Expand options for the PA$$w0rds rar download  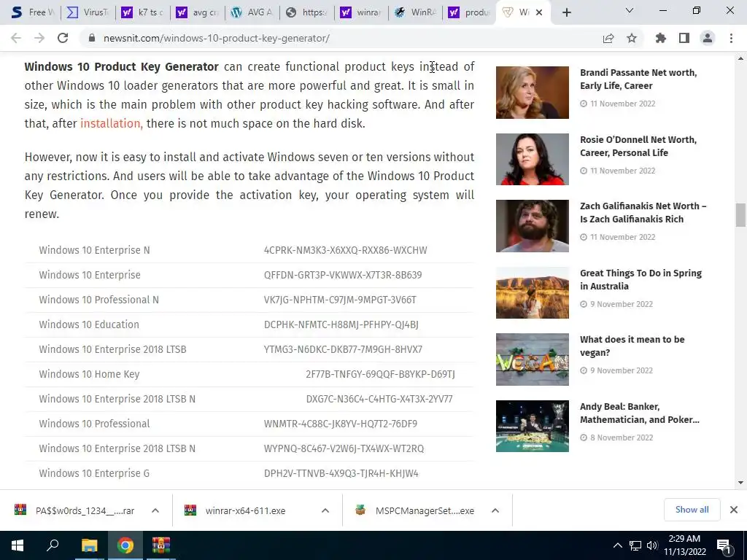pos(155,510)
